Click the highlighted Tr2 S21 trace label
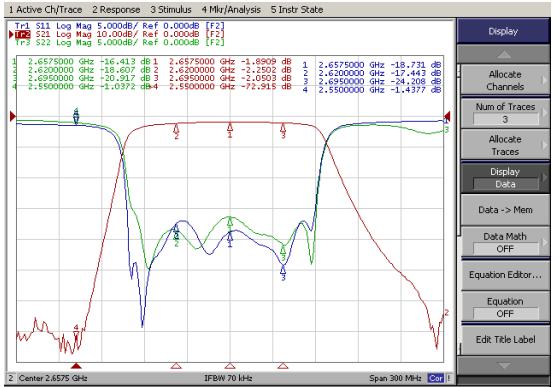This screenshot has width=557, height=387. (x=119, y=34)
